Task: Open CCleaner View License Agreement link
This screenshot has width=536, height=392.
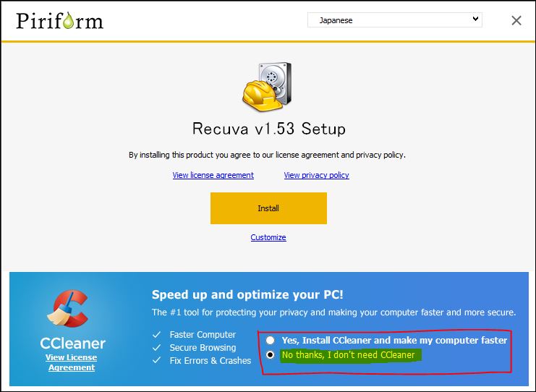Action: click(x=72, y=362)
